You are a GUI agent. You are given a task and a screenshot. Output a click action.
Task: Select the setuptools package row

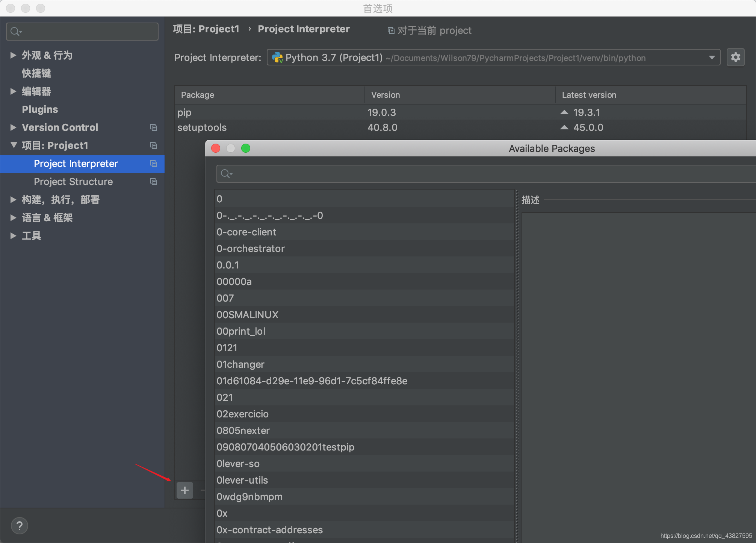tap(460, 127)
